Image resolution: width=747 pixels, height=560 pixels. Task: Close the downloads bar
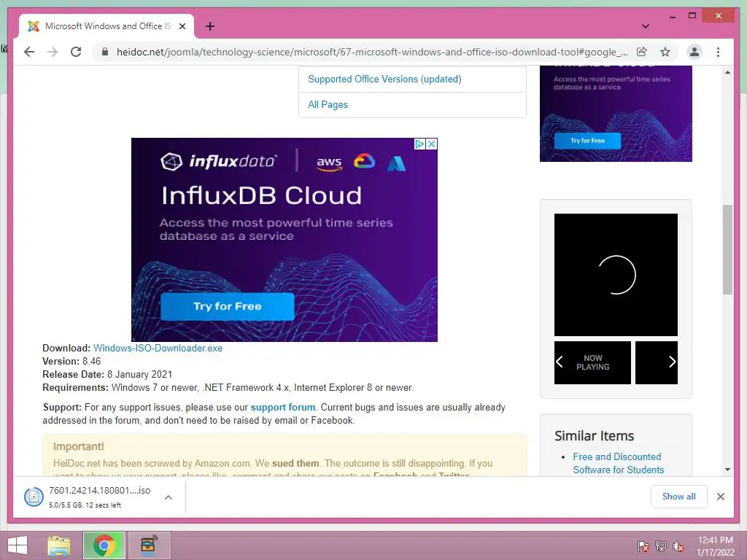click(x=720, y=497)
